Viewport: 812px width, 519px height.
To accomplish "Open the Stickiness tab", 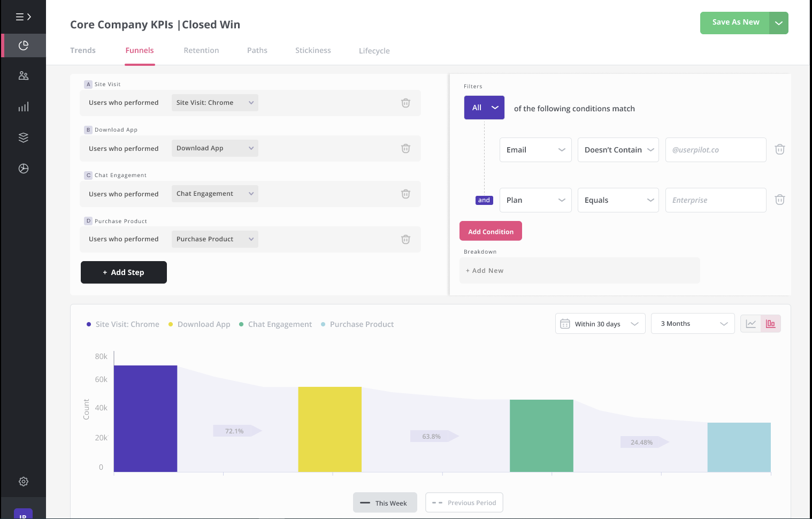I will (x=313, y=50).
